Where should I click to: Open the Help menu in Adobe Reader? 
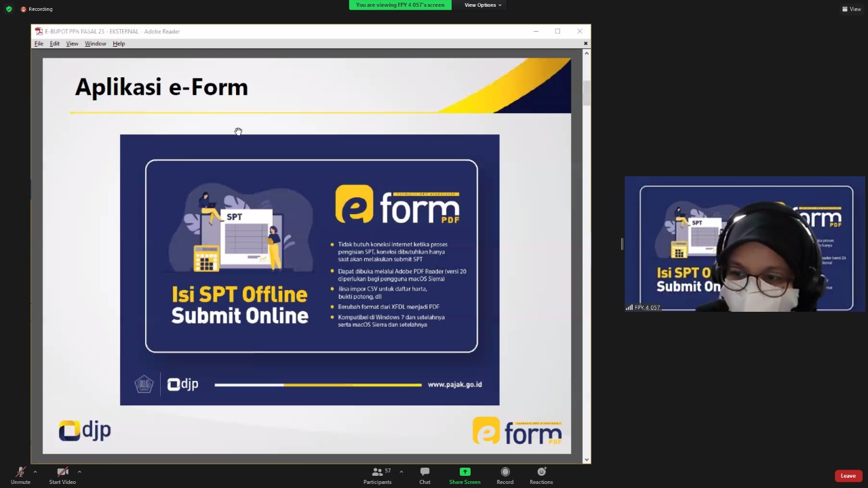tap(119, 43)
